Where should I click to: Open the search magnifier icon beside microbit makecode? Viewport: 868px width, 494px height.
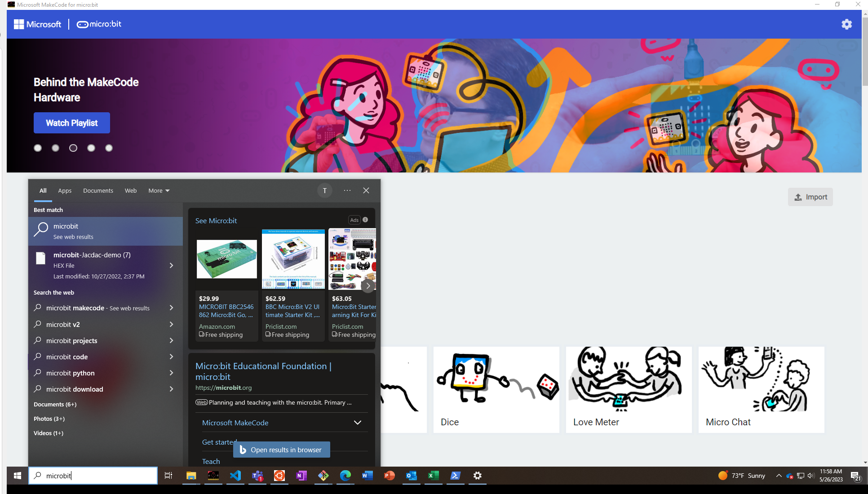(37, 308)
